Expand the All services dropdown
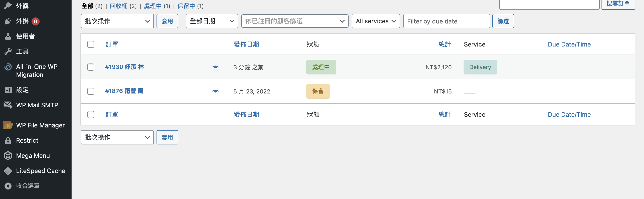 coord(375,21)
